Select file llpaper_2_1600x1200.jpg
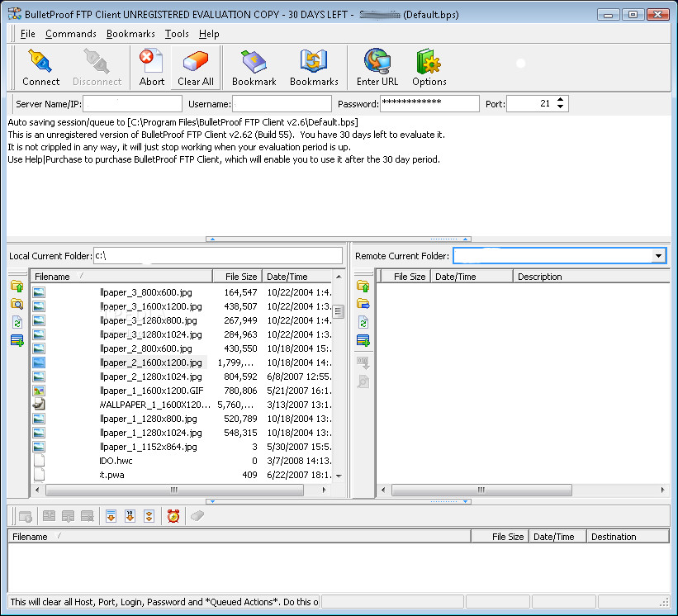 click(150, 362)
